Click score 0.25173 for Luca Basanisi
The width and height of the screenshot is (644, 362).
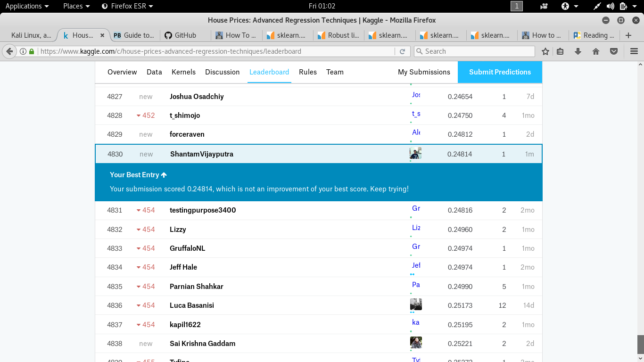coord(460,305)
